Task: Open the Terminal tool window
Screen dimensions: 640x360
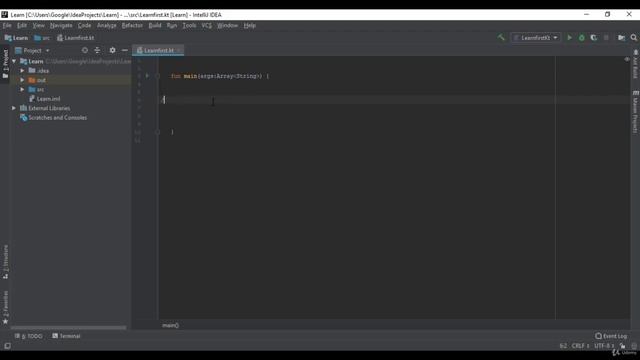Action: pyautogui.click(x=66, y=336)
